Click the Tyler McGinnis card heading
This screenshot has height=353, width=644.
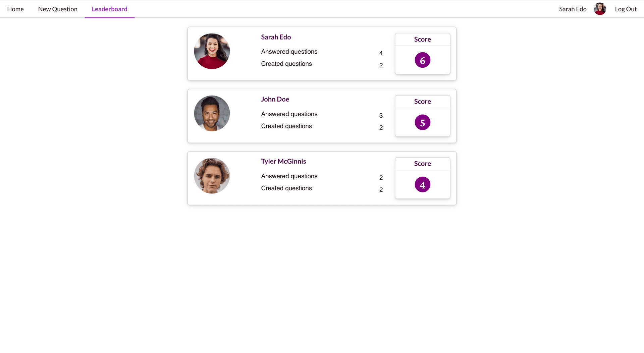pyautogui.click(x=283, y=161)
